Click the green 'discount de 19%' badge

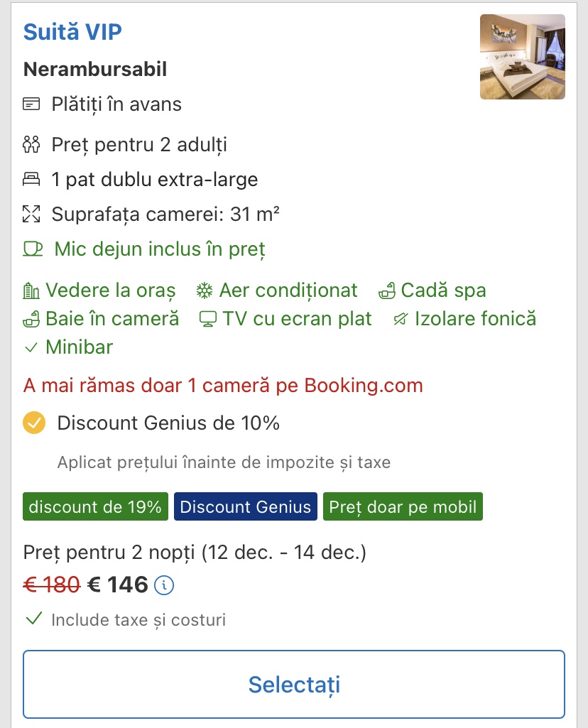click(x=96, y=507)
